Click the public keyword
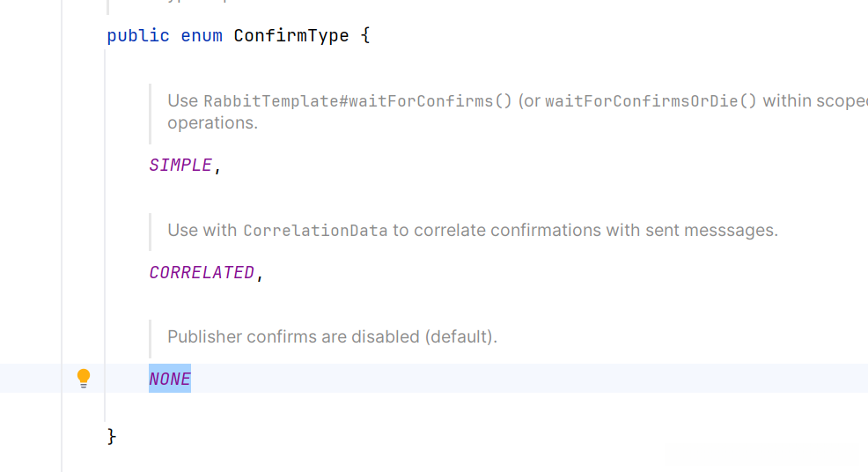This screenshot has width=868, height=472. [138, 36]
